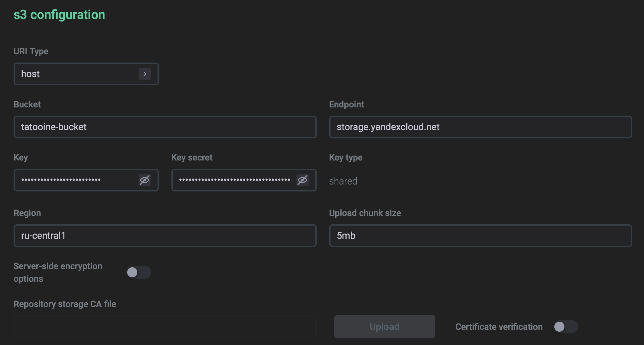
Task: Show the Key secret via eye icon
Action: pyautogui.click(x=302, y=180)
